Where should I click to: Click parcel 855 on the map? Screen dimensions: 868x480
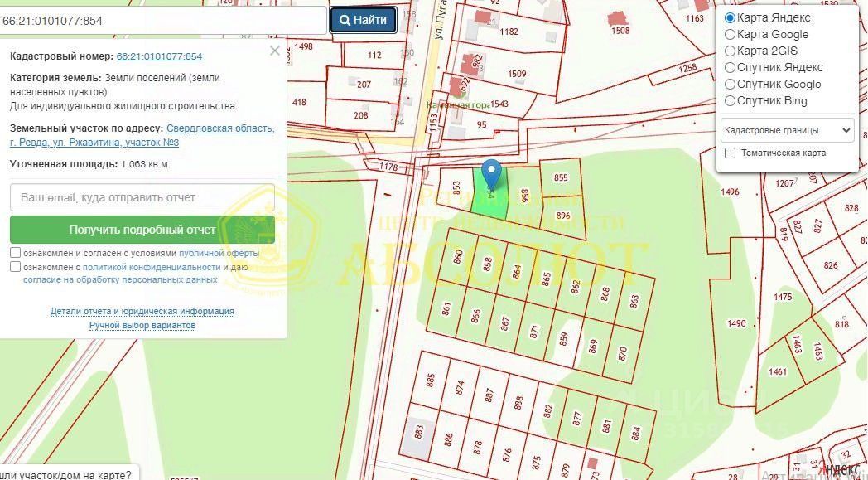[561, 177]
